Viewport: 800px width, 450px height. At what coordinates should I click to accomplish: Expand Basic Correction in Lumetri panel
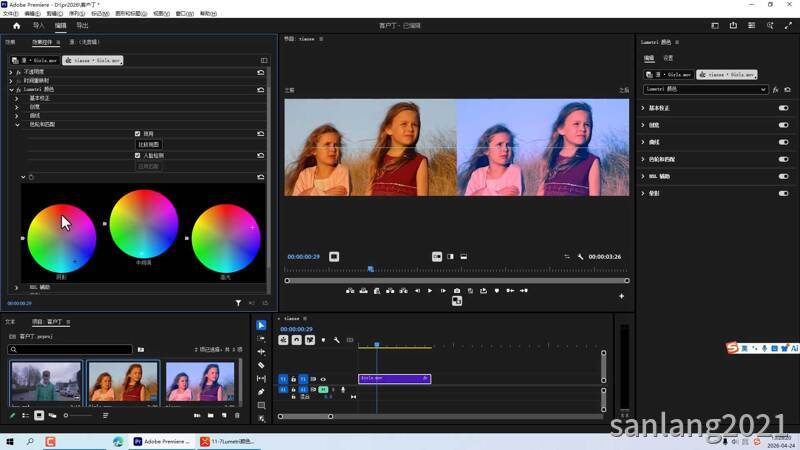pyautogui.click(x=643, y=108)
